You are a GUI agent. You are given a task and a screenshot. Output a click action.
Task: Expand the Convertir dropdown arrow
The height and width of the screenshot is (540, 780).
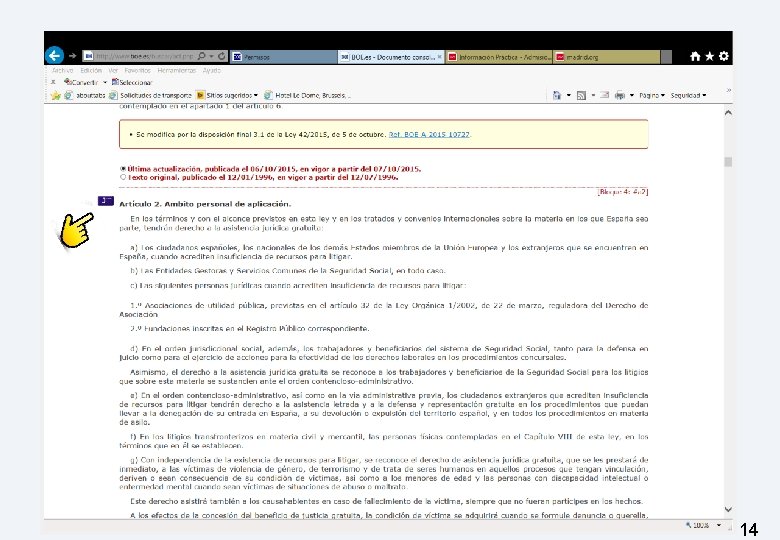pyautogui.click(x=104, y=83)
